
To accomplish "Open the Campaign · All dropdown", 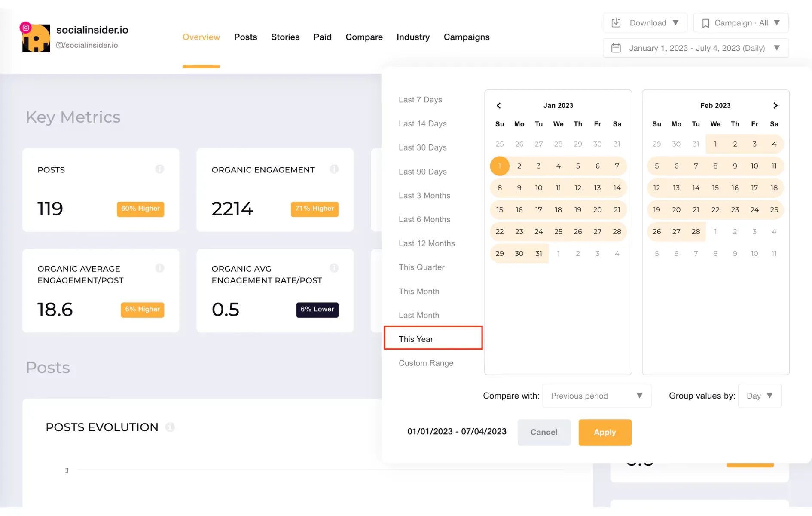I will click(741, 23).
